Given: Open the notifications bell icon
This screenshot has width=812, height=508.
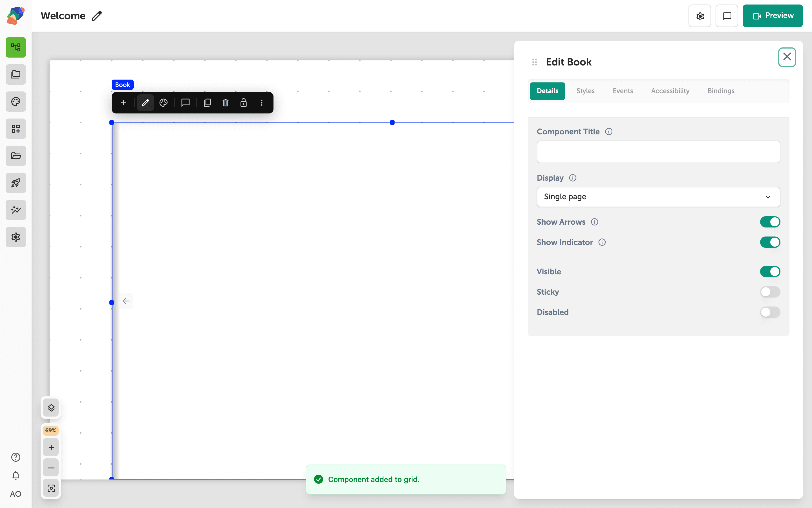Looking at the screenshot, I should [16, 476].
